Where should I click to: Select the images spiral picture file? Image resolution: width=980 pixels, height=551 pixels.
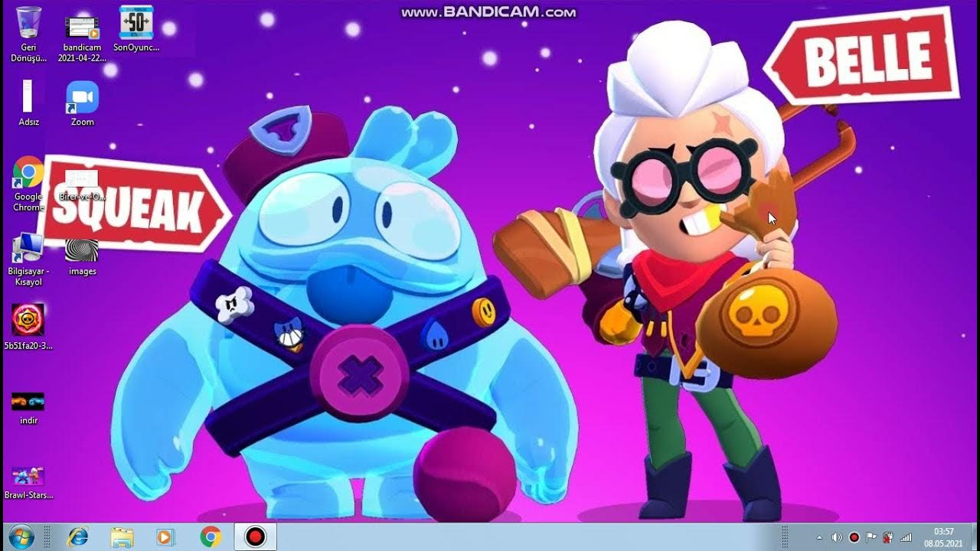click(82, 257)
